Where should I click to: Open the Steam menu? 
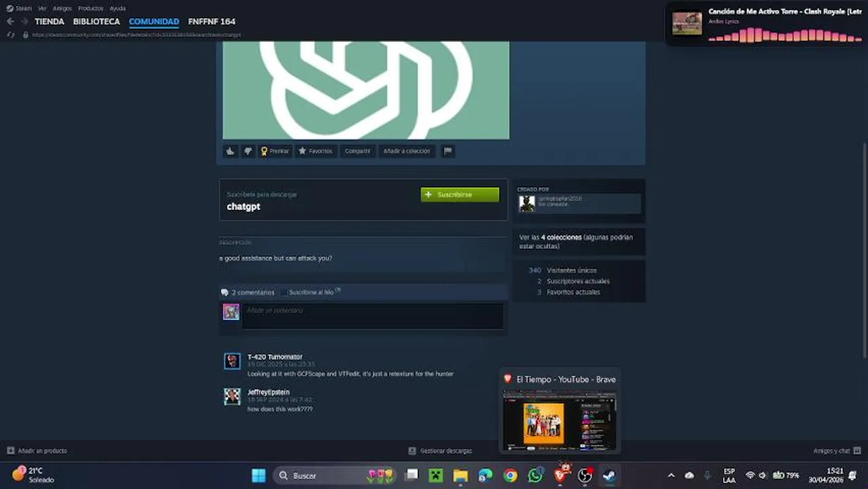point(19,8)
